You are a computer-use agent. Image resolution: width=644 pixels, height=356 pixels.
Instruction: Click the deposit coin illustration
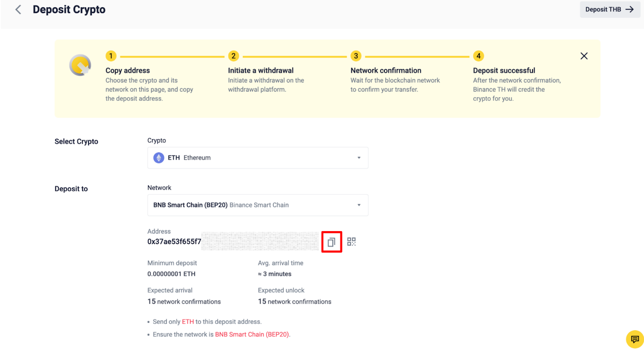click(x=80, y=65)
